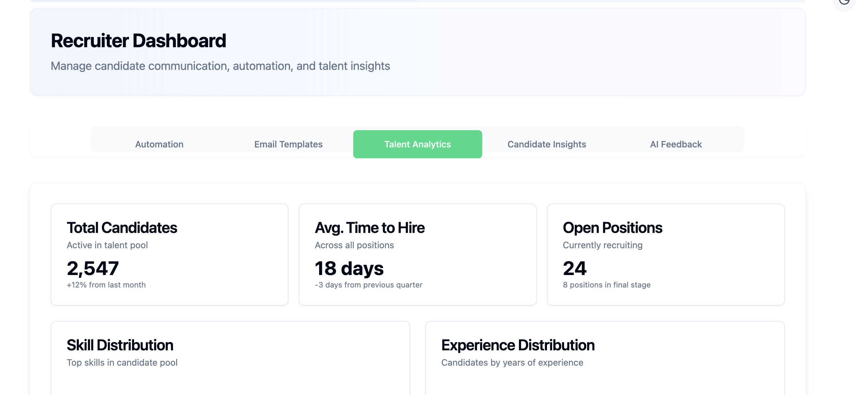Click the Recruiter Dashboard page title

(138, 41)
